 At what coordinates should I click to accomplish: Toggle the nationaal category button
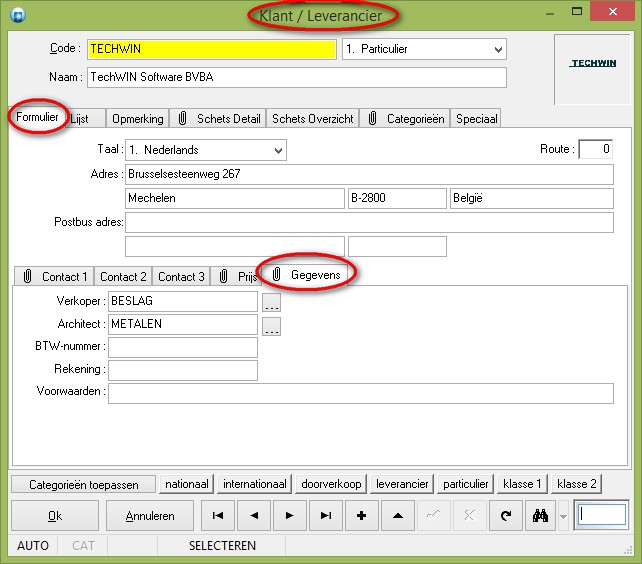187,484
